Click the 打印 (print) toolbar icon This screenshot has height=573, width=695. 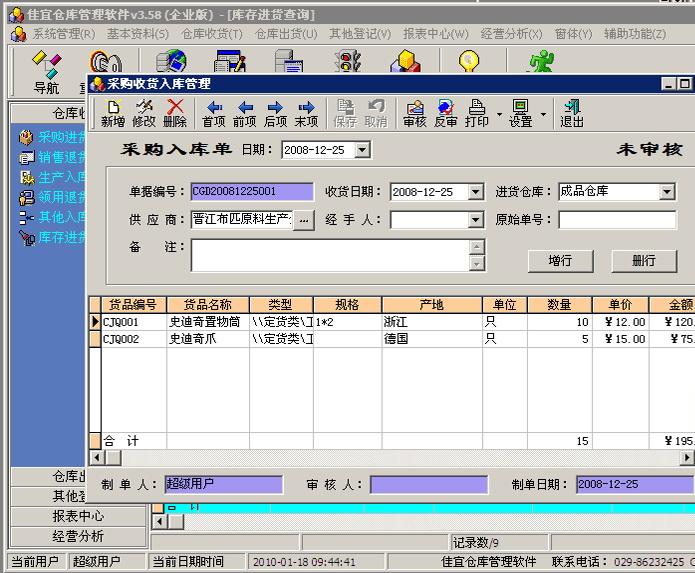coord(476,113)
